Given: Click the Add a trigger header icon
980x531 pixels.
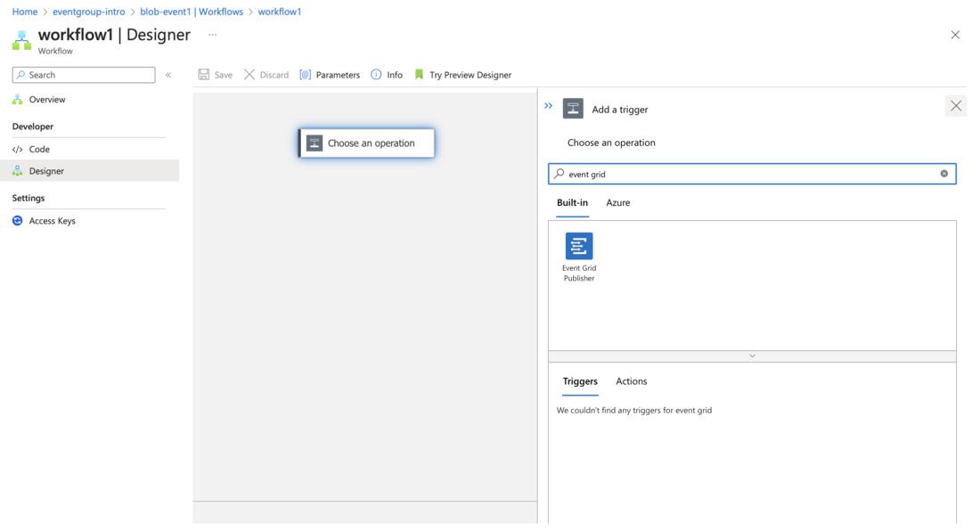Looking at the screenshot, I should (573, 109).
